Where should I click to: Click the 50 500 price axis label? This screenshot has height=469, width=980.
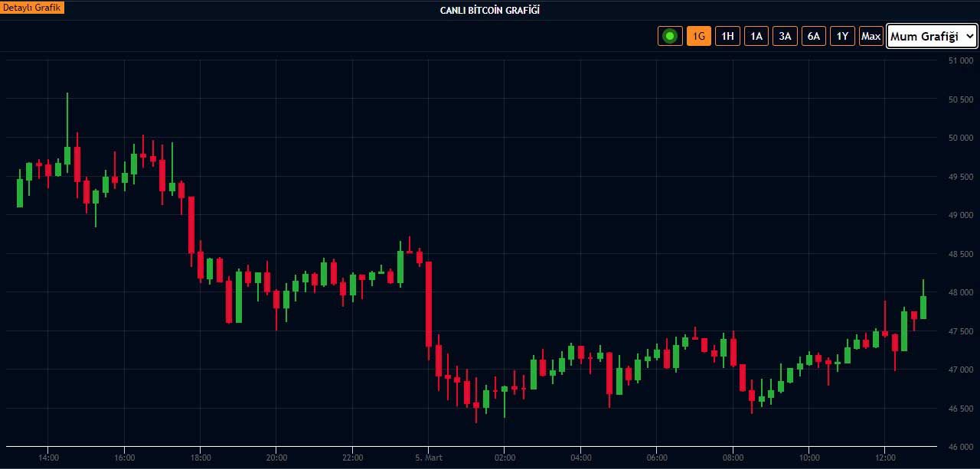click(960, 99)
